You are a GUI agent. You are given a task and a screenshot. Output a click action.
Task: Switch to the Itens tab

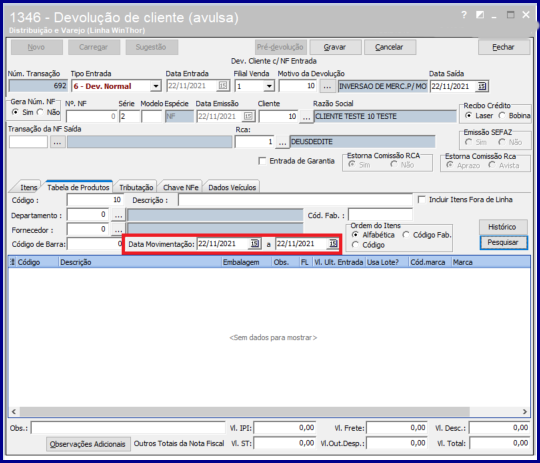point(28,187)
